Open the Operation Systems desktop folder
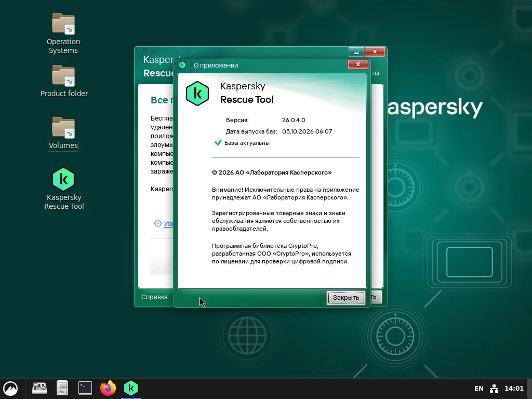 (x=63, y=33)
